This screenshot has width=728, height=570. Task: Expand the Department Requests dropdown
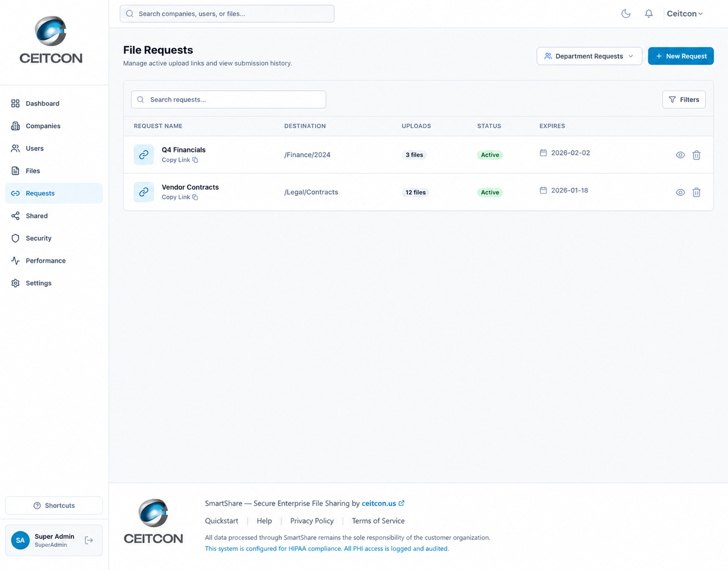tap(589, 56)
